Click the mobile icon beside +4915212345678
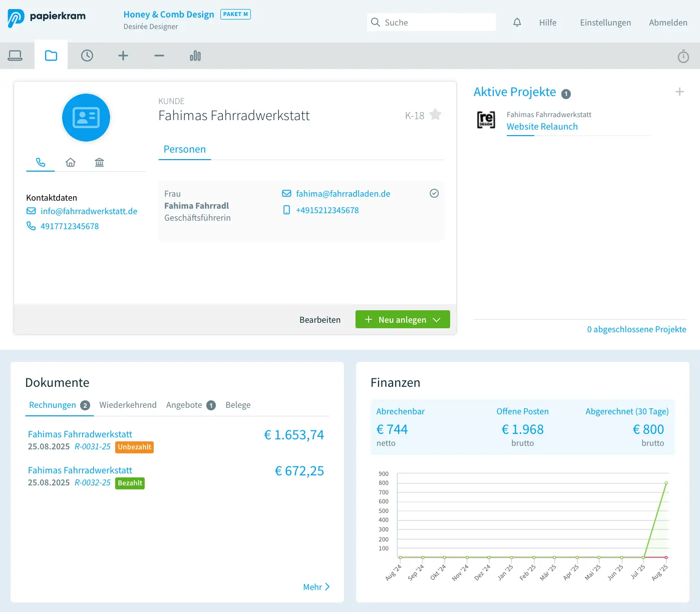Screen dimensions: 700x612 pos(286,210)
